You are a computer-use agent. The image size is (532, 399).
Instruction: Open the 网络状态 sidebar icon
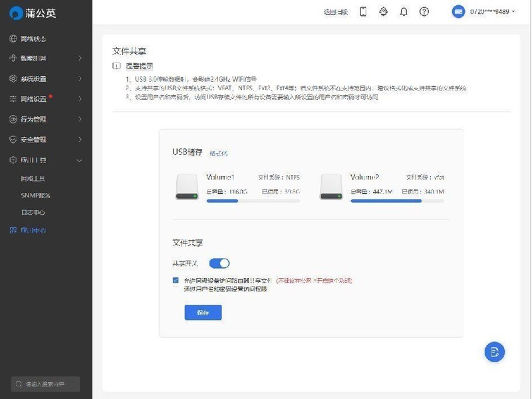click(x=12, y=39)
